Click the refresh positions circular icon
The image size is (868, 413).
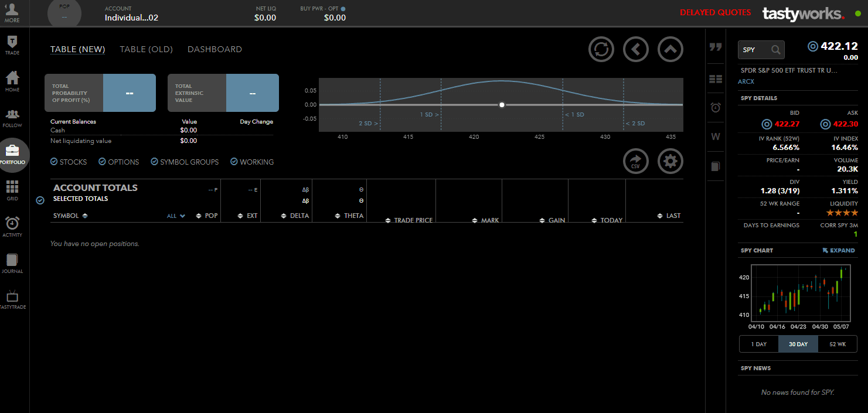point(601,49)
